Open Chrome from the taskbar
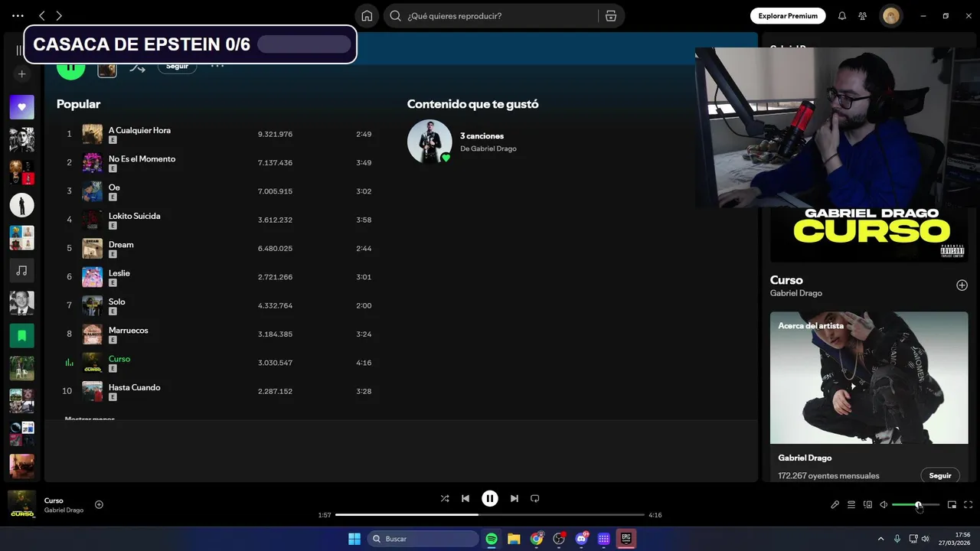The width and height of the screenshot is (980, 551). tap(537, 539)
